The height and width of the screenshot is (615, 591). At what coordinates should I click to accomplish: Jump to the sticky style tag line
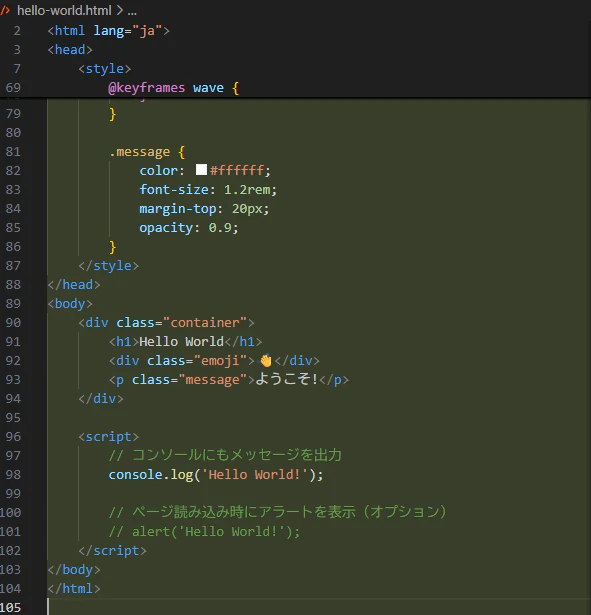pyautogui.click(x=104, y=69)
